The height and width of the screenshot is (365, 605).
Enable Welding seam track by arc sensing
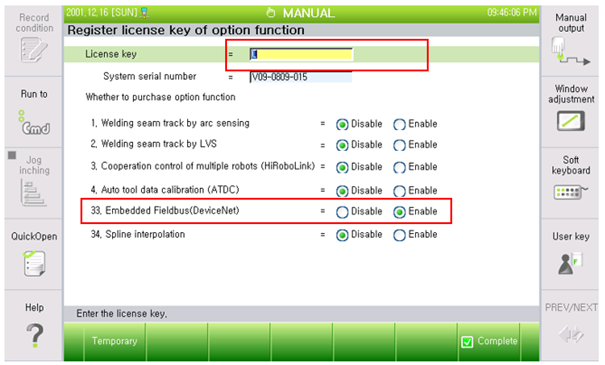(x=399, y=124)
